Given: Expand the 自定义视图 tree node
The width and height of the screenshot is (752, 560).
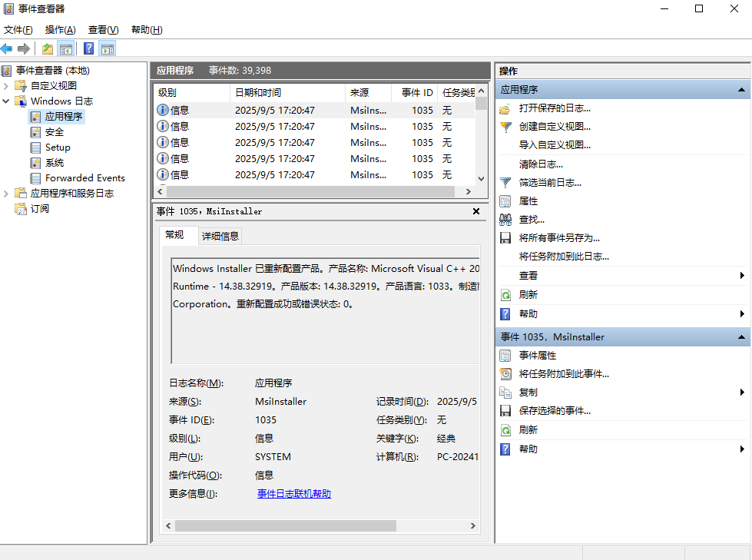Looking at the screenshot, I should click(x=5, y=86).
